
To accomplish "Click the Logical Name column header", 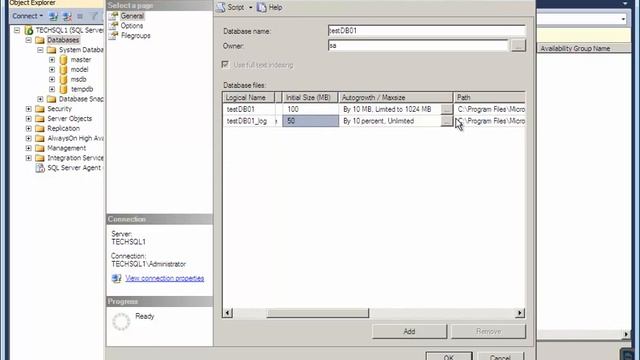I will [x=249, y=98].
